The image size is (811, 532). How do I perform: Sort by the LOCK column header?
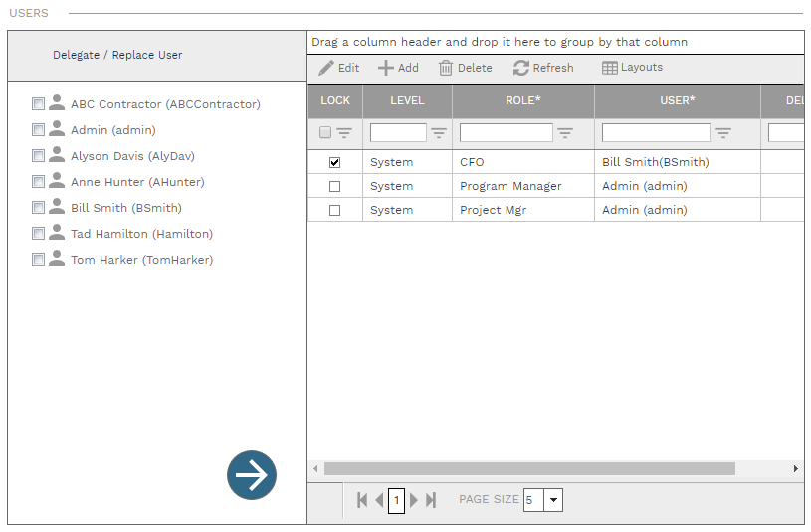coord(335,100)
